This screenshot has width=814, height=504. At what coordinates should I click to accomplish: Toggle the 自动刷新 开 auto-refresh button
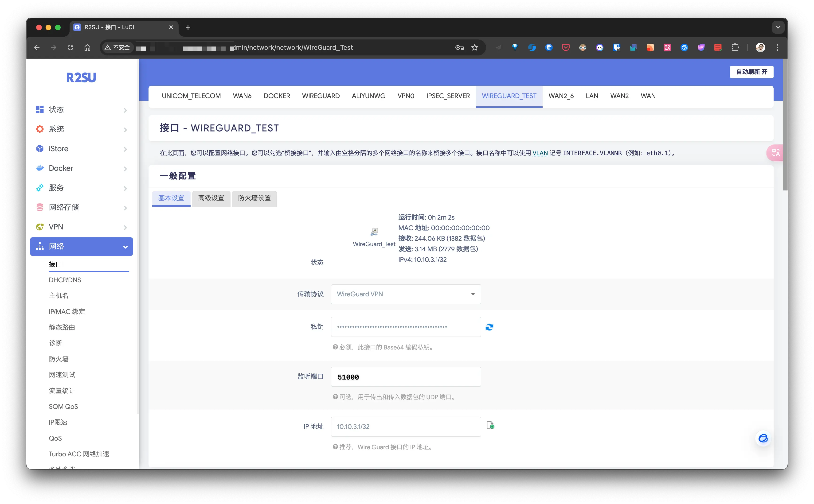751,72
